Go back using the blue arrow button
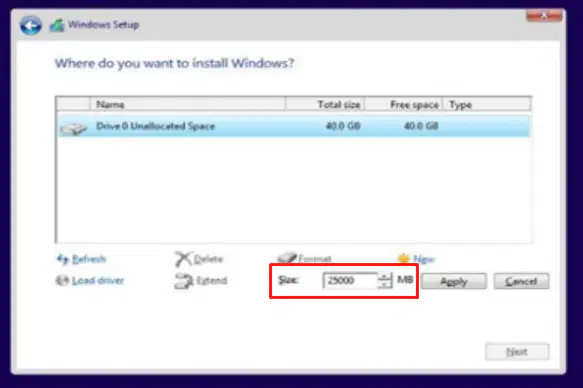Screen dimensions: 583x388 tap(30, 25)
